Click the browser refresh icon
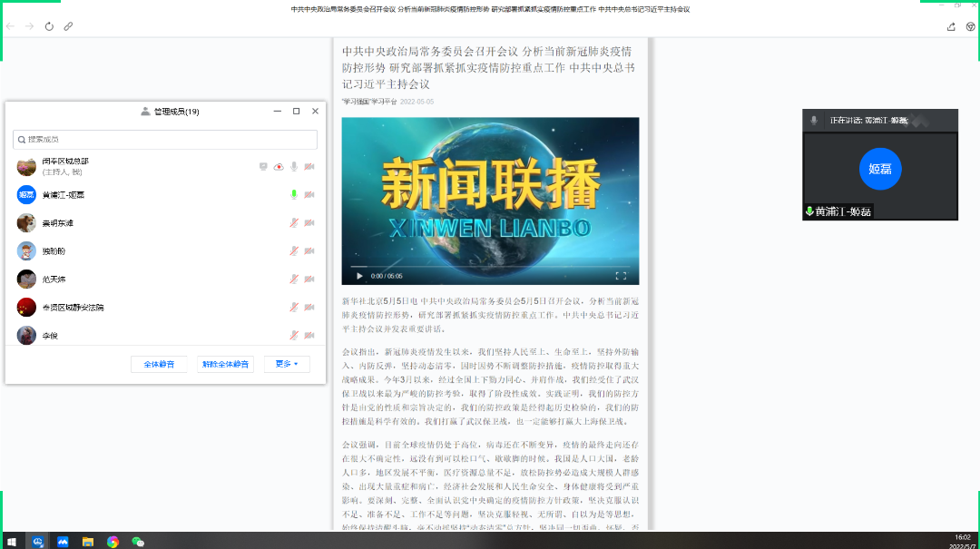This screenshot has width=980, height=549. pos(49,26)
